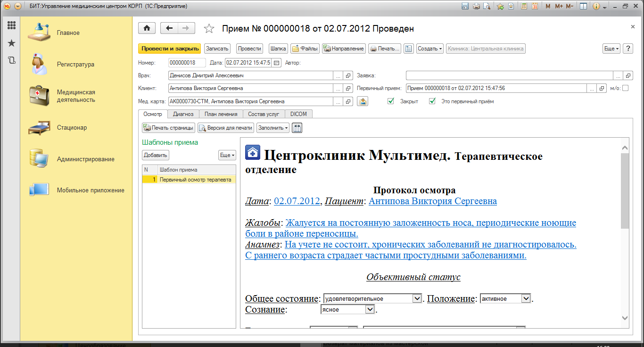644x347 pixels.
Task: Go to the home page button
Action: [147, 28]
